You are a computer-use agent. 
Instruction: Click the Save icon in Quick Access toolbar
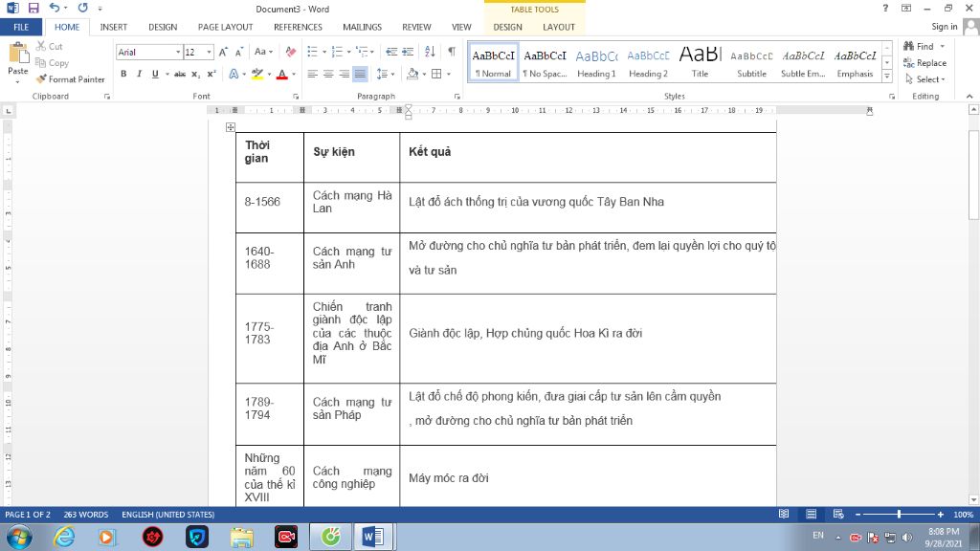tap(33, 8)
